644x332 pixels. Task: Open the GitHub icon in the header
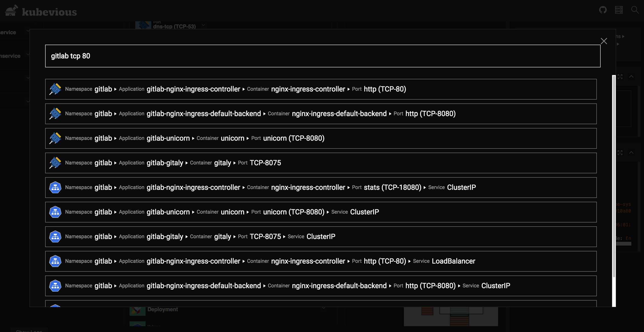pyautogui.click(x=603, y=10)
